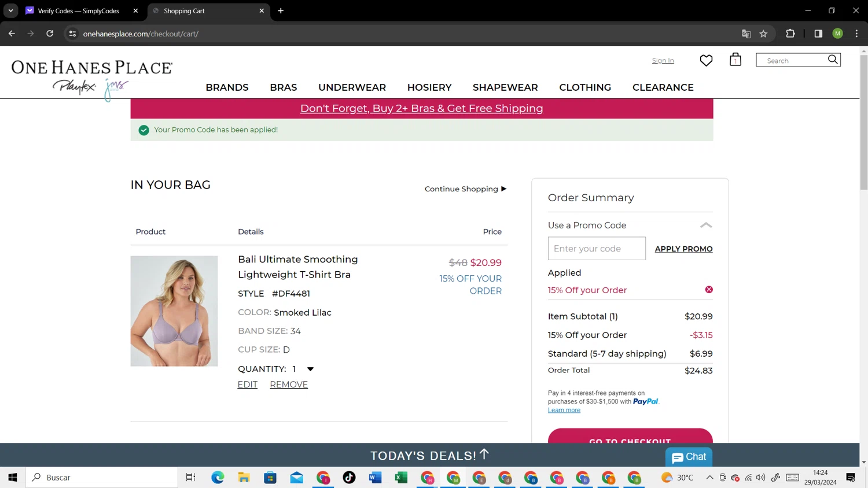
Task: Toggle the browser side panel icon
Action: pos(818,34)
